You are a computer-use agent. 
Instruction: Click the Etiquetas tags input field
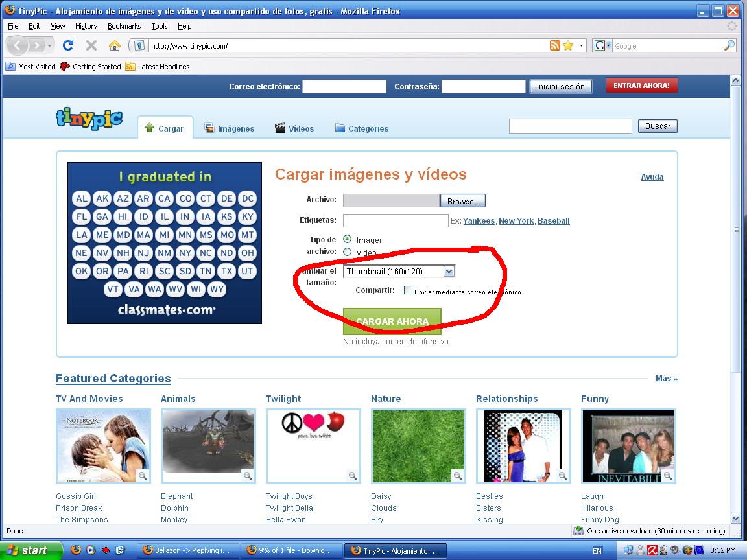(x=396, y=220)
